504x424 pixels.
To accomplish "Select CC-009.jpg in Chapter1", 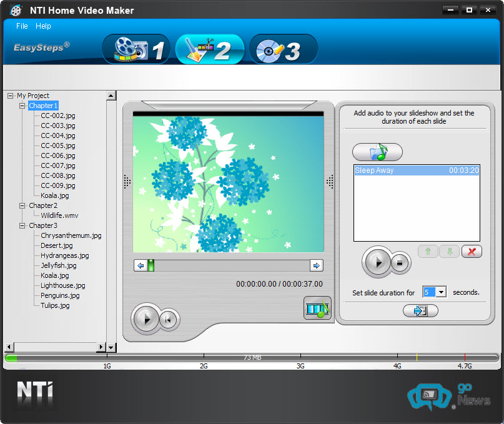I will click(58, 185).
